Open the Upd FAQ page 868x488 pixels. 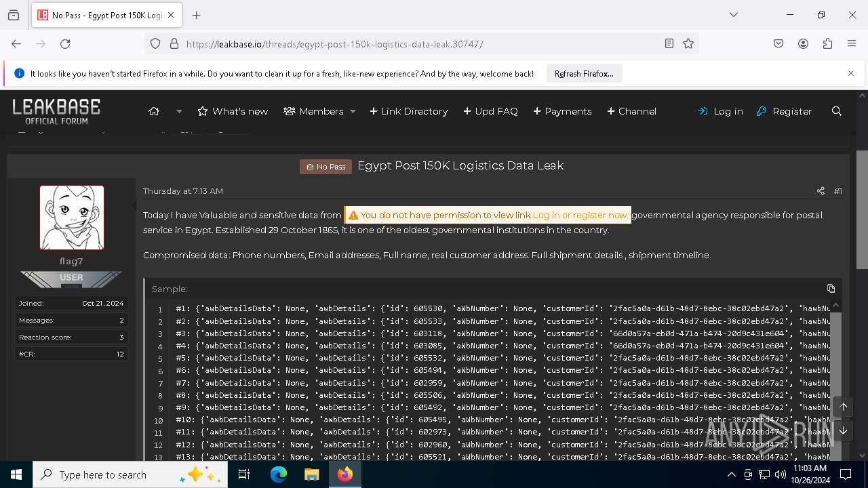[x=490, y=111]
